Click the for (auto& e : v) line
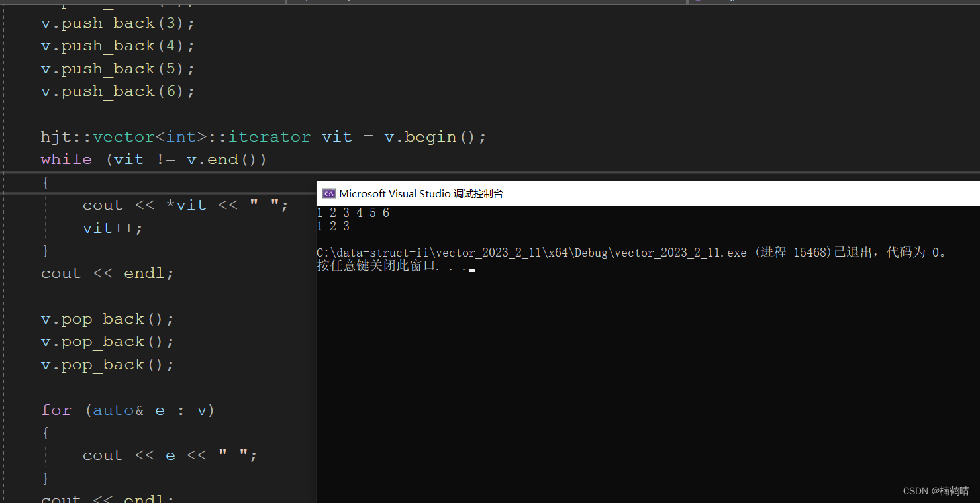Screen dimensions: 980x503 (x=128, y=410)
